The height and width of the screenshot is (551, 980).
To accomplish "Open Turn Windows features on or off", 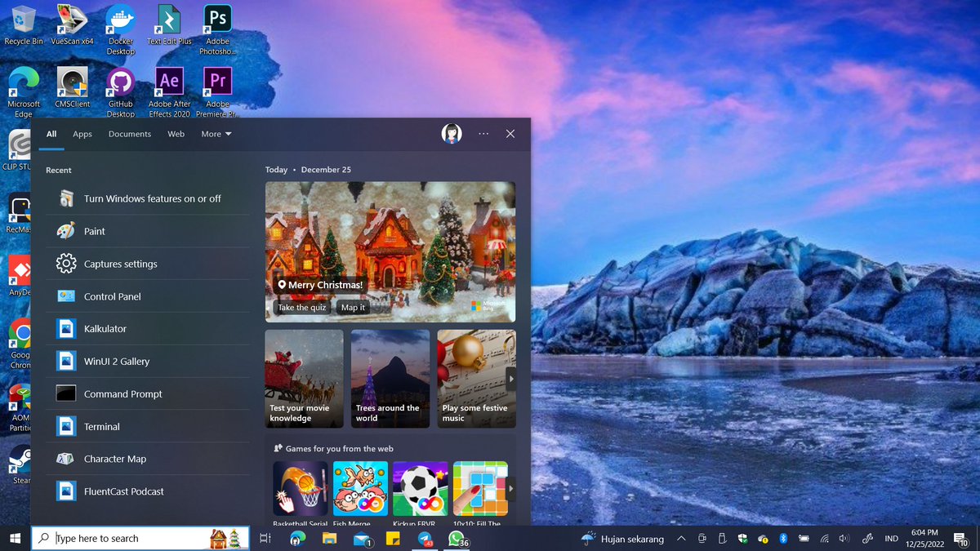I will (x=148, y=198).
